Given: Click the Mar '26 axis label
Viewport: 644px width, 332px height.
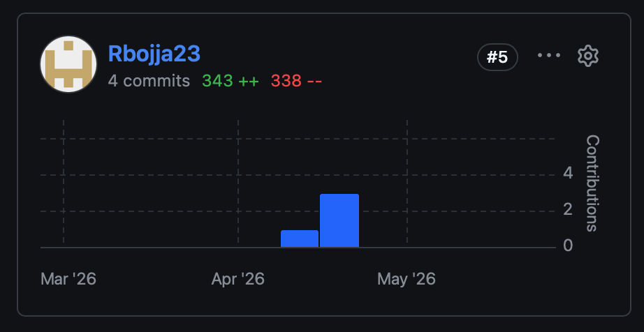Looking at the screenshot, I should tap(68, 280).
